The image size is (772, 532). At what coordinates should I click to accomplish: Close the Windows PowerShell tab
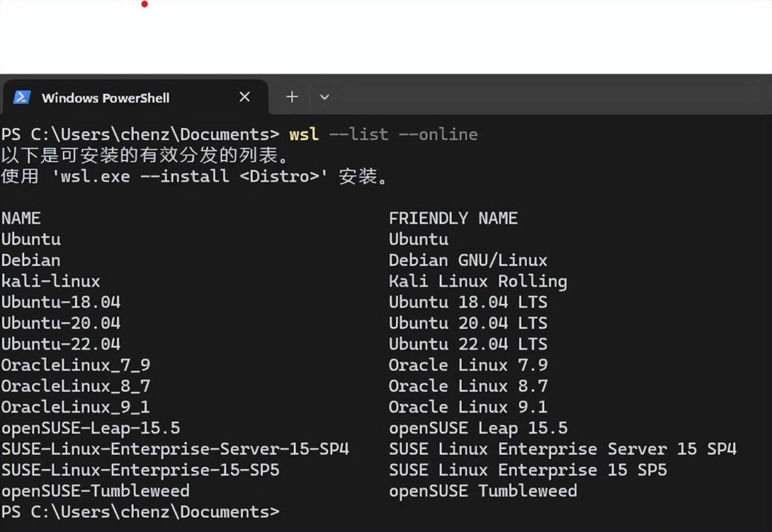pyautogui.click(x=244, y=97)
